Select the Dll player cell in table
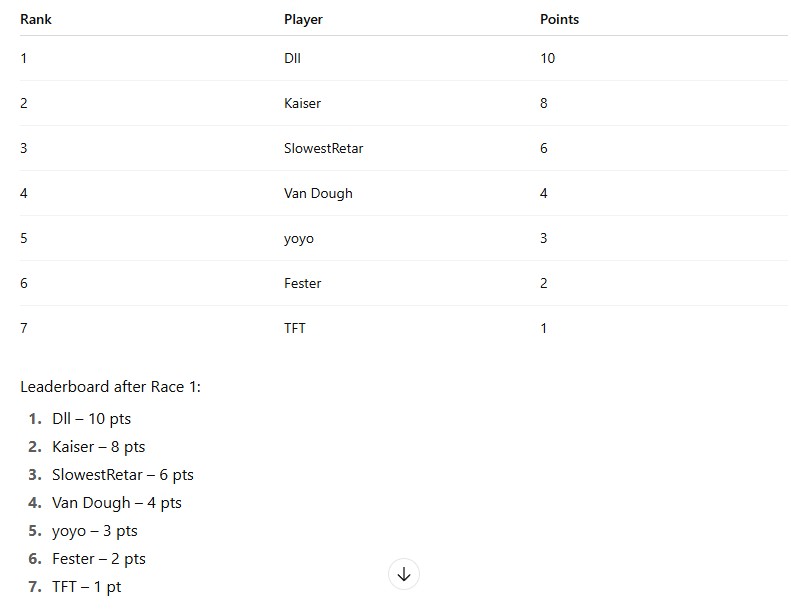 point(292,58)
